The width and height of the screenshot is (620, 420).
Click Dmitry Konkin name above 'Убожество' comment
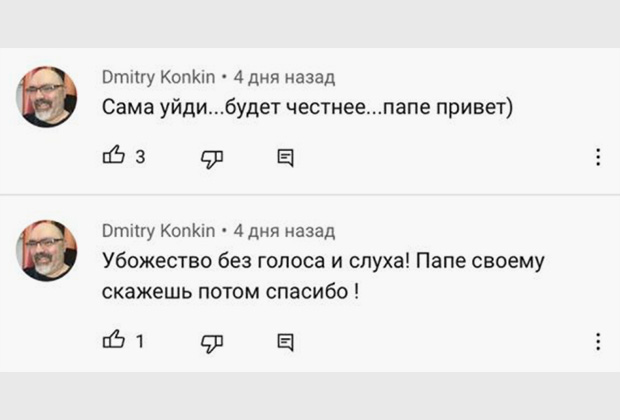point(158,231)
